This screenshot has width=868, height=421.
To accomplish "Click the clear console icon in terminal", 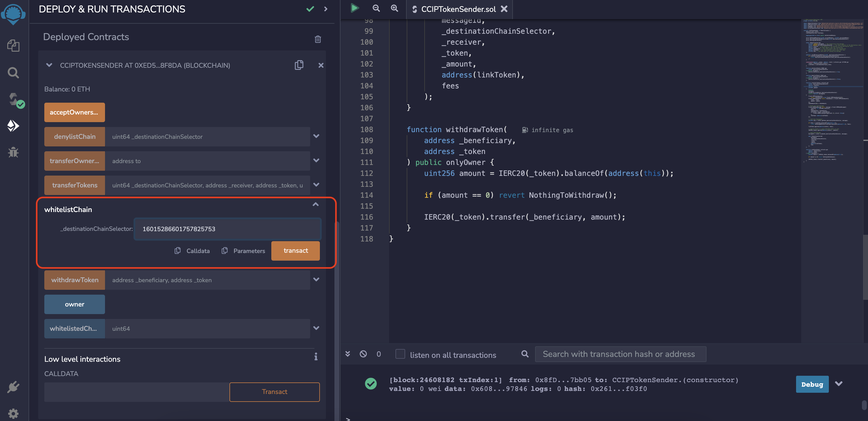I will click(x=363, y=354).
